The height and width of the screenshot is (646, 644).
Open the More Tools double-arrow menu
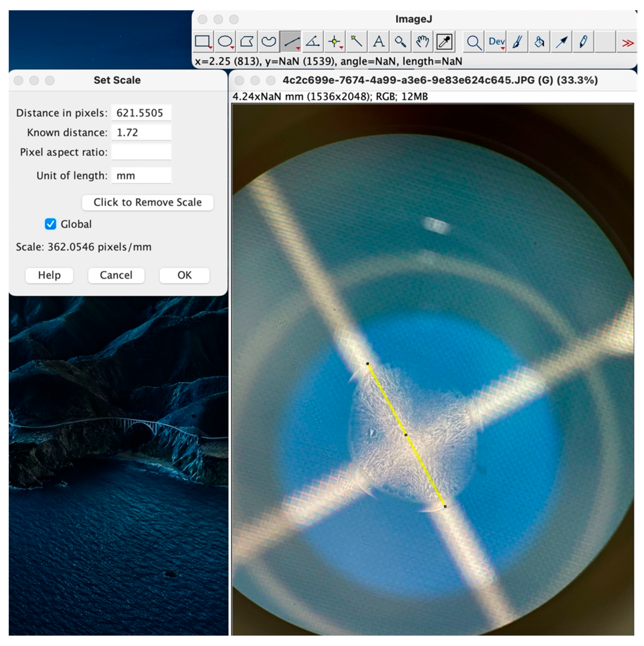(x=627, y=43)
